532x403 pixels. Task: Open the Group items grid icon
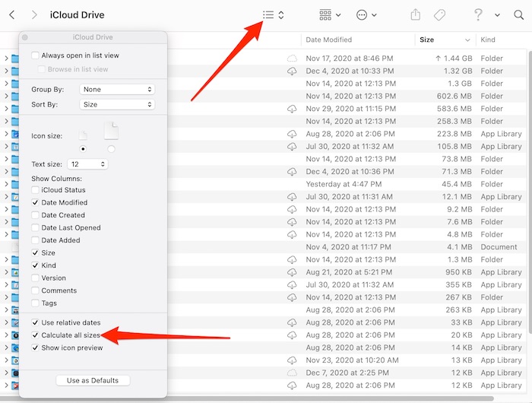[325, 15]
